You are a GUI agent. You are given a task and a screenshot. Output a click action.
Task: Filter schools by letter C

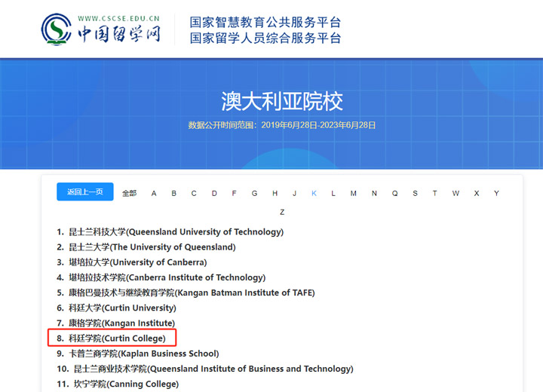194,193
